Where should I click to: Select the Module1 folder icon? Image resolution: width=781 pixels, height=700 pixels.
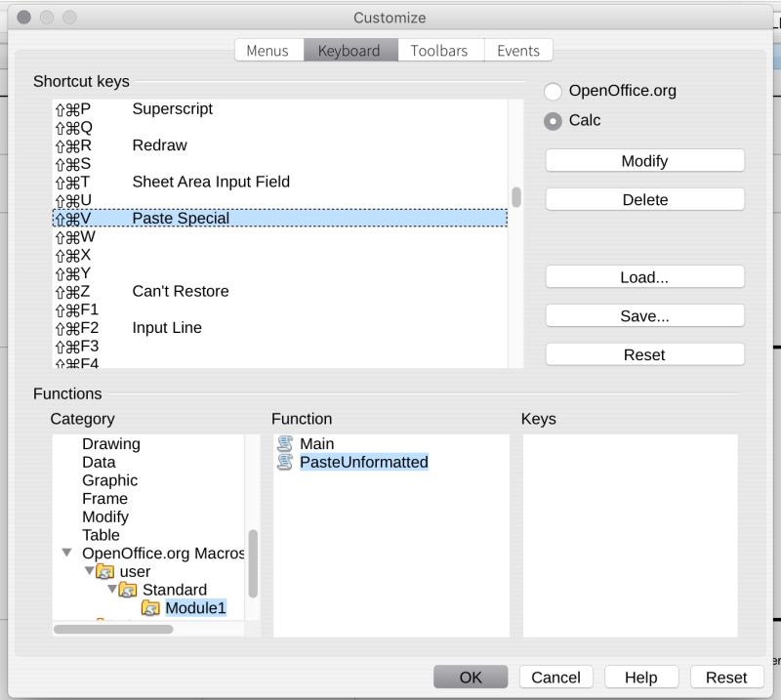[x=152, y=607]
